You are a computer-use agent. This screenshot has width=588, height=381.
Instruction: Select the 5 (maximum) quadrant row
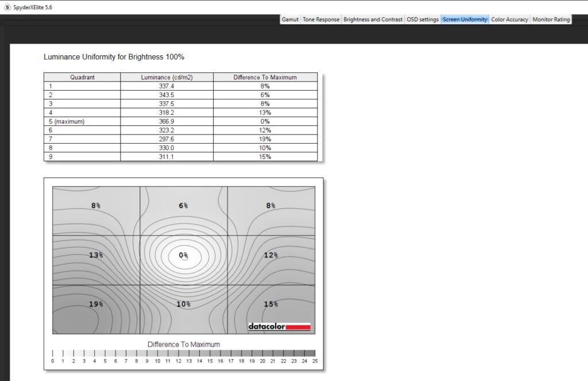coord(82,121)
